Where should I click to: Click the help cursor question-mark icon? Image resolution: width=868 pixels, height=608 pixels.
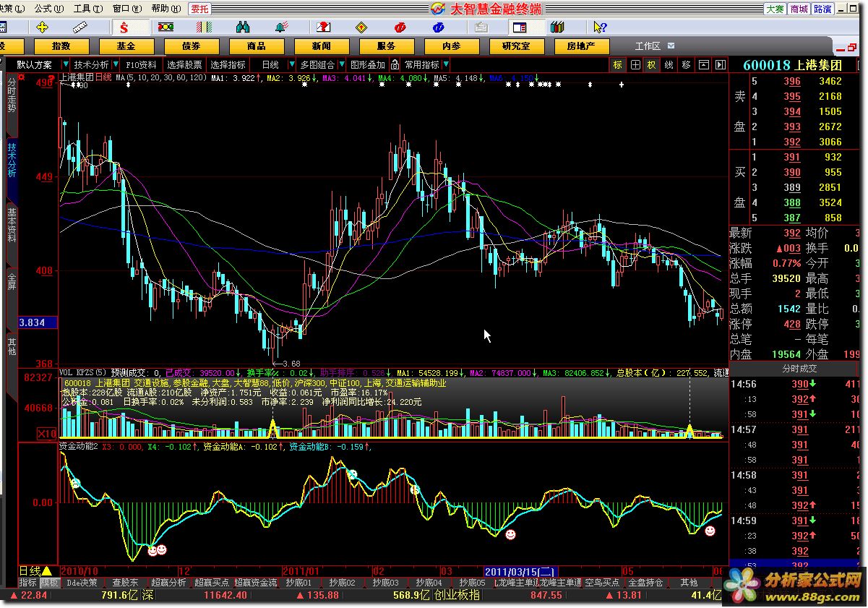tap(600, 27)
